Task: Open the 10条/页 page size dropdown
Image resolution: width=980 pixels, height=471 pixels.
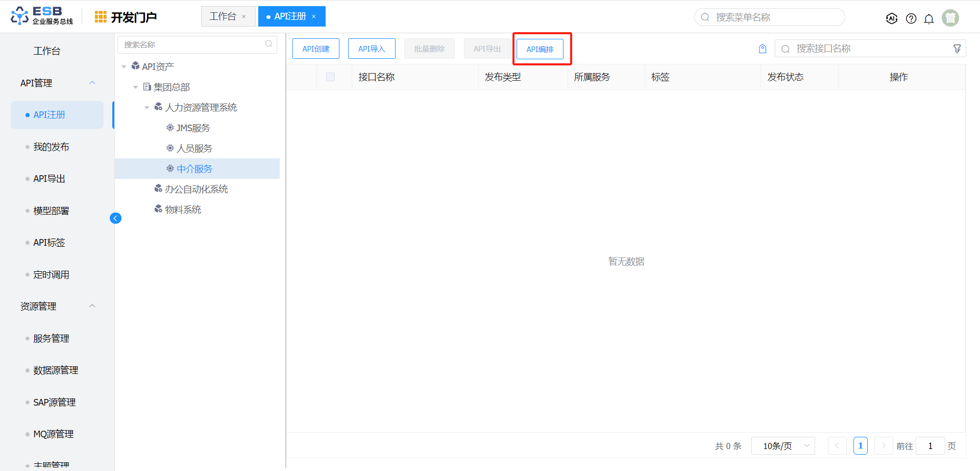Action: 783,446
